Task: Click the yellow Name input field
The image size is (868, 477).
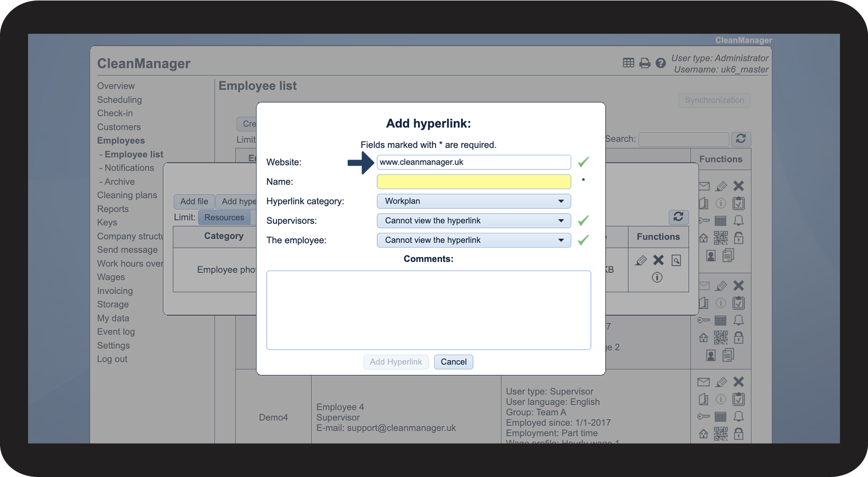Action: coord(474,182)
